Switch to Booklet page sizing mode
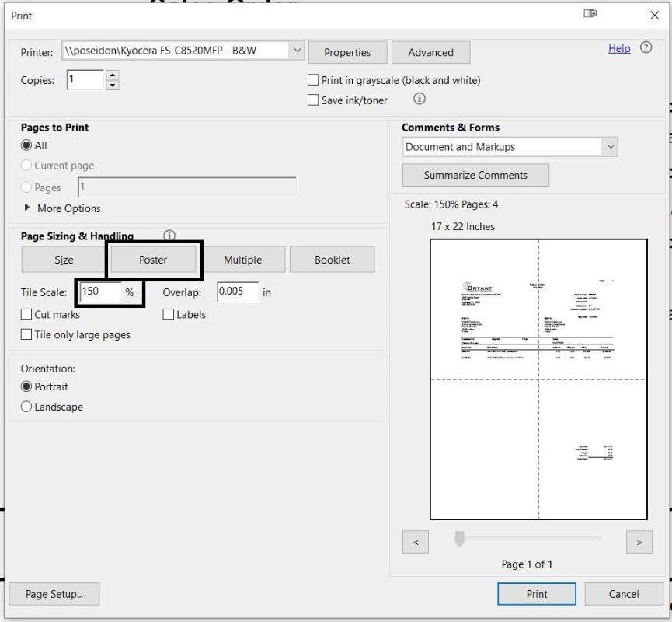672x622 pixels. coord(332,260)
